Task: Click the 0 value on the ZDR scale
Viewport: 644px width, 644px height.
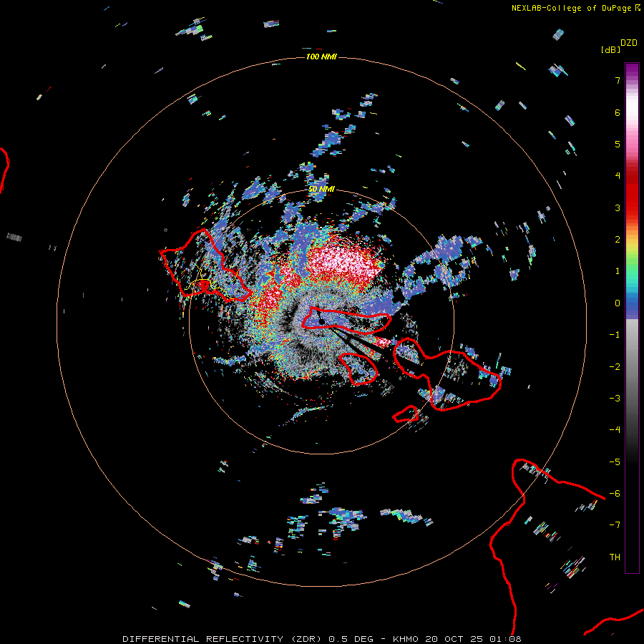Action: 618,303
